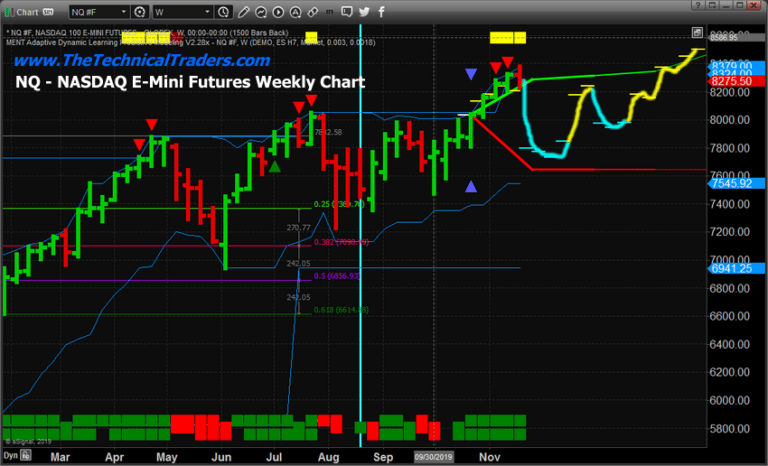Viewport: 768px width, 466px height.
Task: Click the NQ #F NASDAQ 100 study title line
Action: click(147, 33)
